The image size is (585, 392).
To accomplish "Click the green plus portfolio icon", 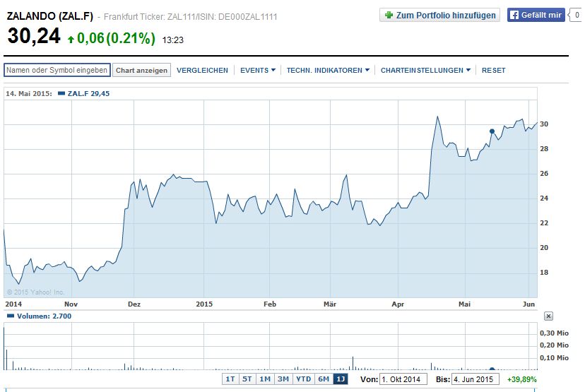I will tap(389, 15).
